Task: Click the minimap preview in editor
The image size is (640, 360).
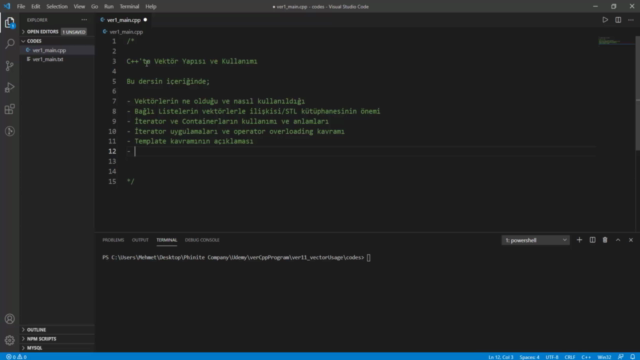Action: [615, 41]
